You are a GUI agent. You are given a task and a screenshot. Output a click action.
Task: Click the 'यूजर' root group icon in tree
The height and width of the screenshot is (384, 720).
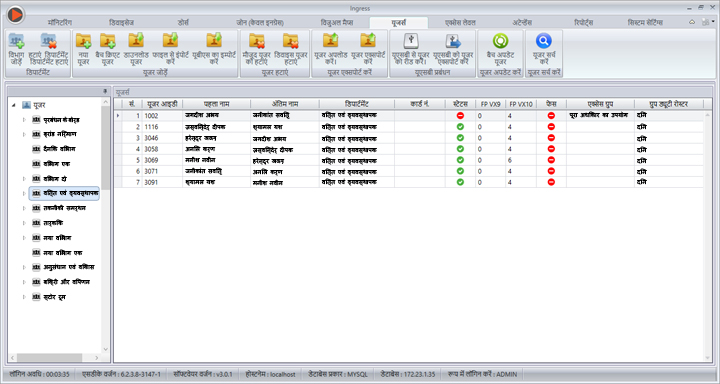pos(27,105)
